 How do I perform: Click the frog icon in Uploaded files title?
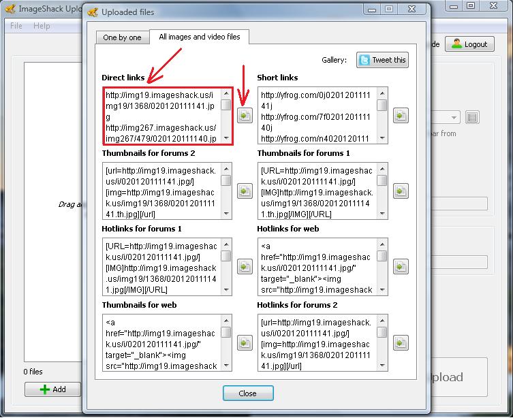click(x=93, y=12)
